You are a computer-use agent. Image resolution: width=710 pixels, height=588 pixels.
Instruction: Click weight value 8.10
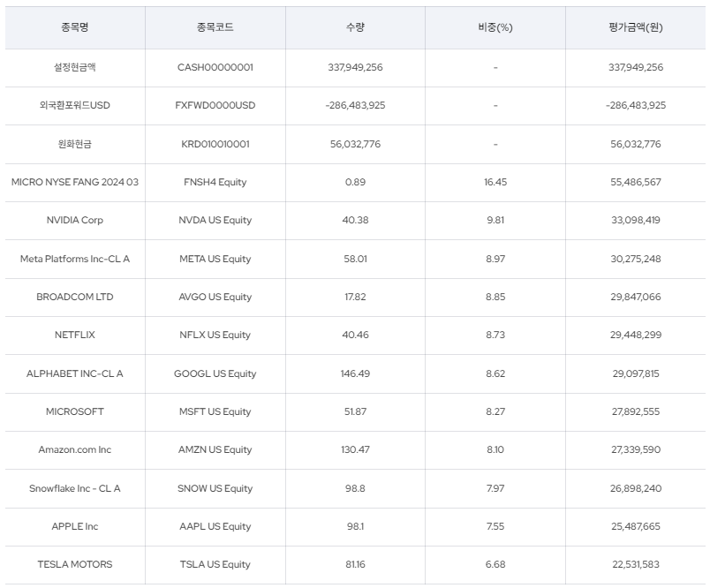tap(495, 450)
